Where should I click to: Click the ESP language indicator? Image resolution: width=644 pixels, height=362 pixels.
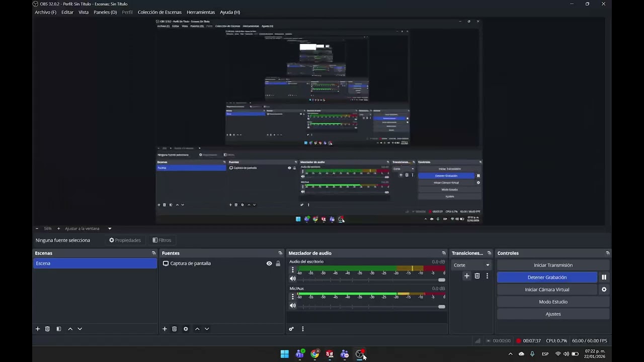point(545,354)
